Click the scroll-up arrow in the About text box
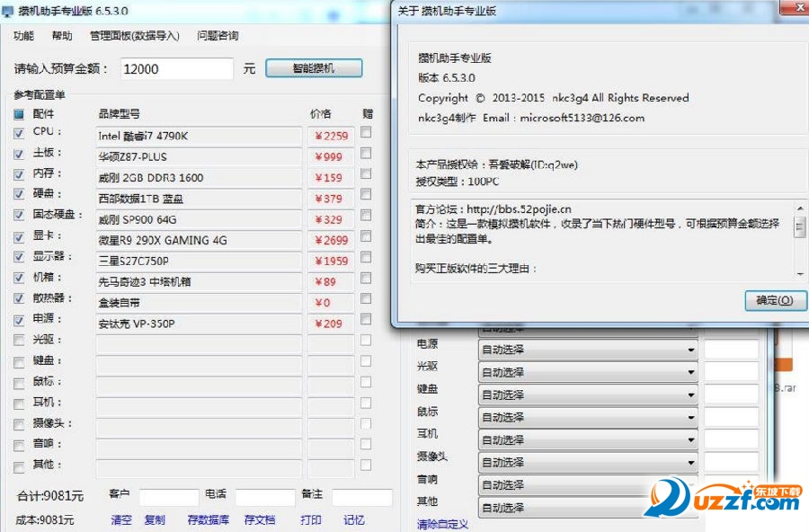Screen dimensions: 809x532 (x=799, y=208)
